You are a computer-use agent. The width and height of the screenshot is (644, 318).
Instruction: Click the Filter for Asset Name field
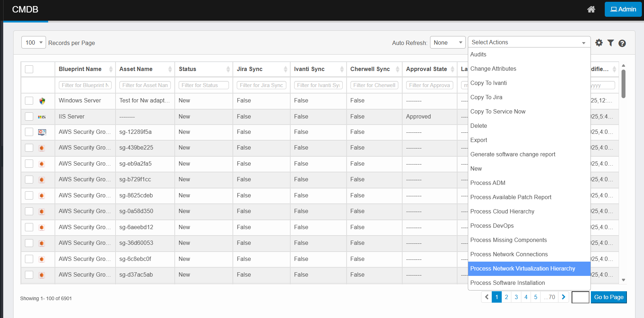pos(145,85)
